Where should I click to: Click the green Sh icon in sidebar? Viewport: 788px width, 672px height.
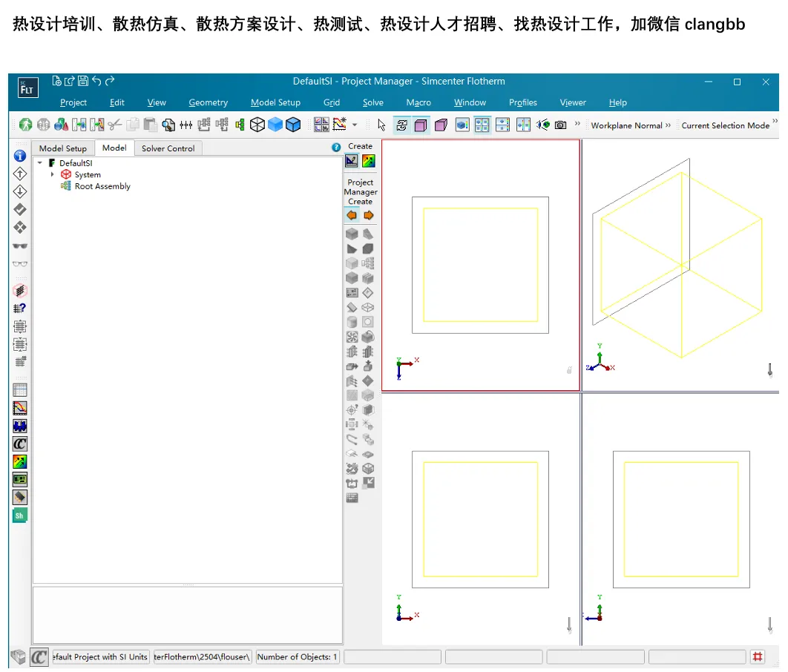click(x=19, y=515)
